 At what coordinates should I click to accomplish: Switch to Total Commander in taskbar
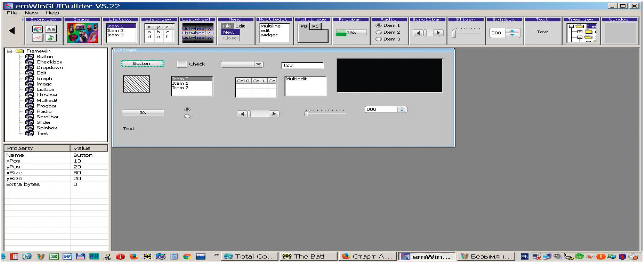[x=250, y=256]
